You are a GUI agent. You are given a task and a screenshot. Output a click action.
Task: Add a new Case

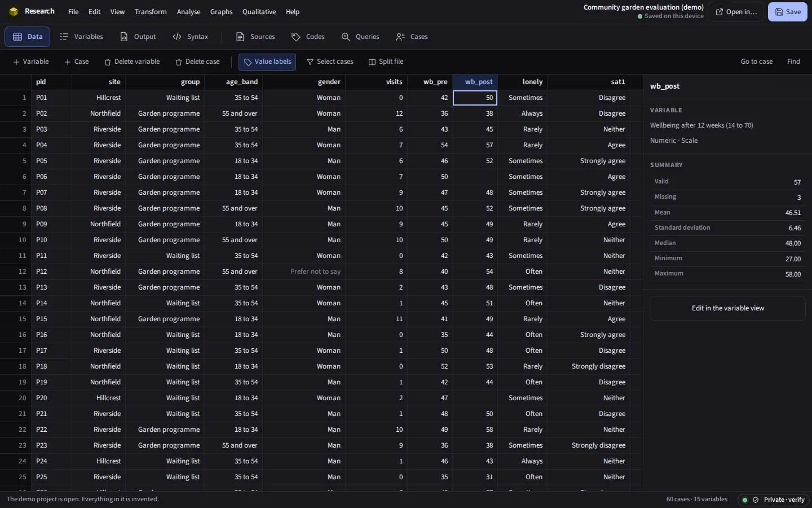[x=77, y=62]
